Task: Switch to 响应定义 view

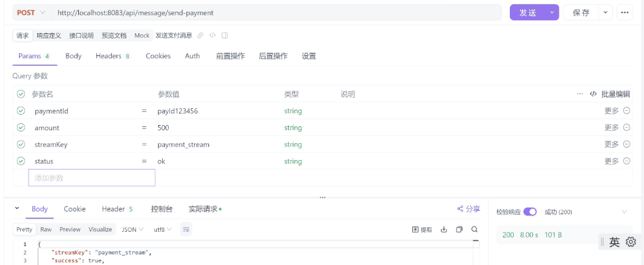Action: (49, 35)
